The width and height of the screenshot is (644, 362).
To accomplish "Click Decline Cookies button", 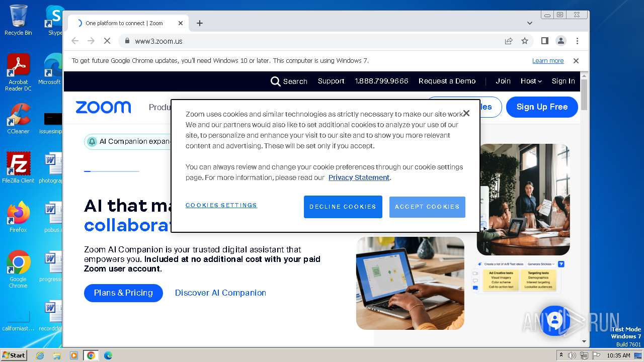I will [x=343, y=207].
